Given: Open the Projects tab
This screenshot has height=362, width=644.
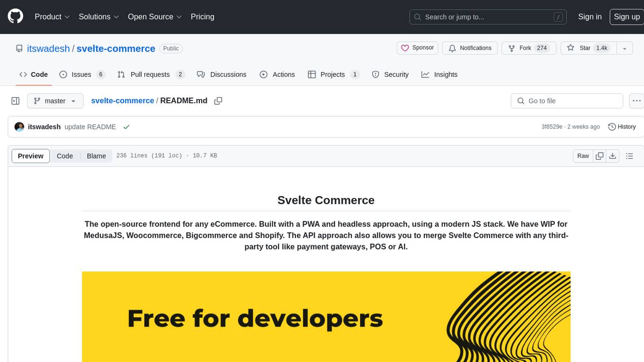Looking at the screenshot, I should 333,74.
